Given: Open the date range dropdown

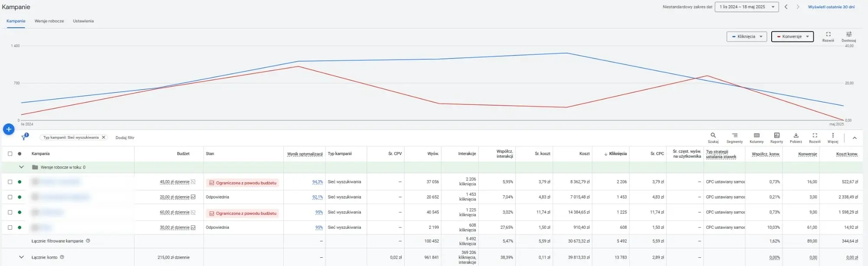Looking at the screenshot, I should [x=747, y=7].
